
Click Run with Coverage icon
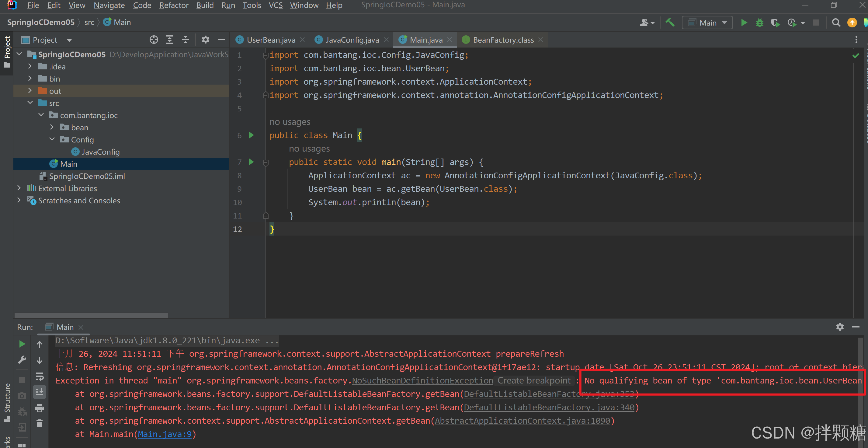click(x=775, y=23)
